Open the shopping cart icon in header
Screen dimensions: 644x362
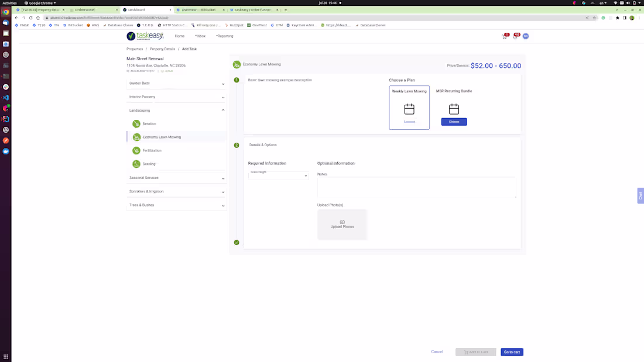pos(504,36)
